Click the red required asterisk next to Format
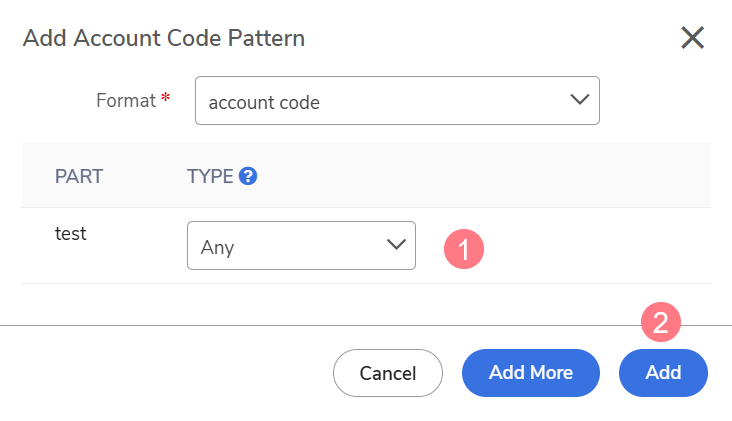Image resolution: width=732 pixels, height=421 pixels. tap(165, 97)
